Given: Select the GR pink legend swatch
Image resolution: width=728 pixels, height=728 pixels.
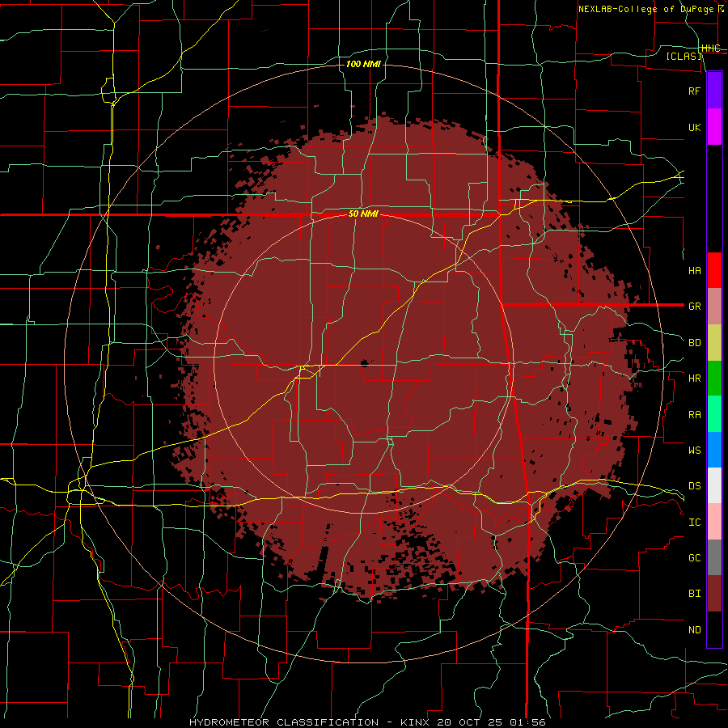Looking at the screenshot, I should (714, 307).
